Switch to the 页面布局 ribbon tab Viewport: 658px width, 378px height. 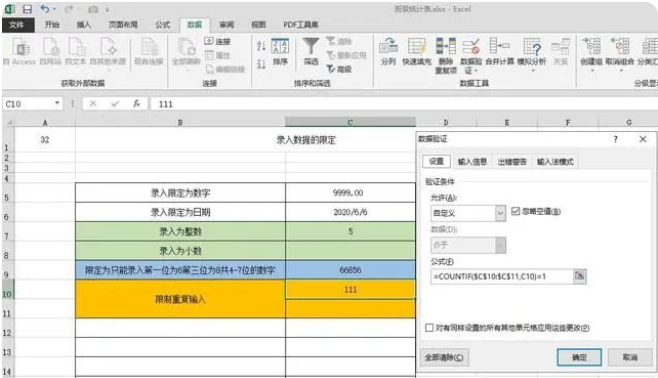[x=123, y=25]
